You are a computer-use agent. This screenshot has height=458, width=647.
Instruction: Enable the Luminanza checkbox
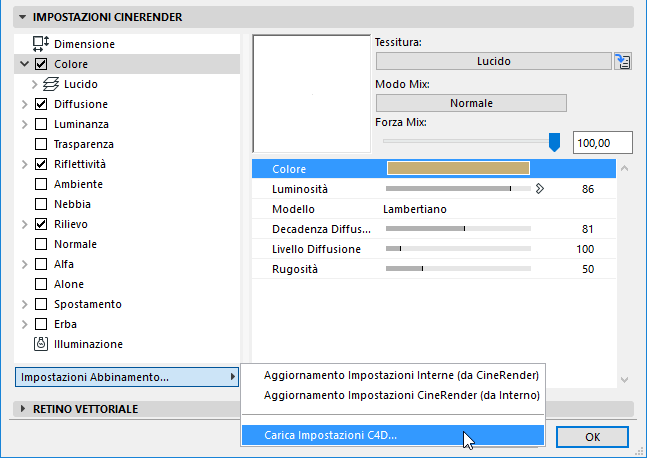41,124
